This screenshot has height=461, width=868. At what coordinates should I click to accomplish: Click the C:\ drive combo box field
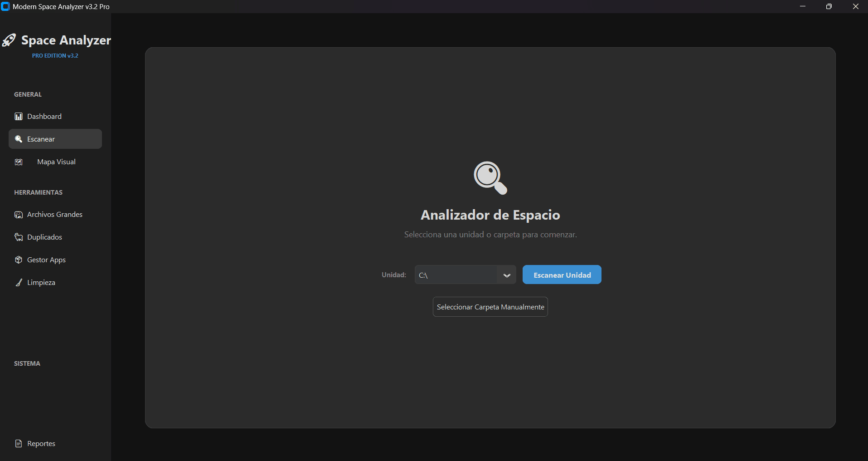tap(466, 275)
